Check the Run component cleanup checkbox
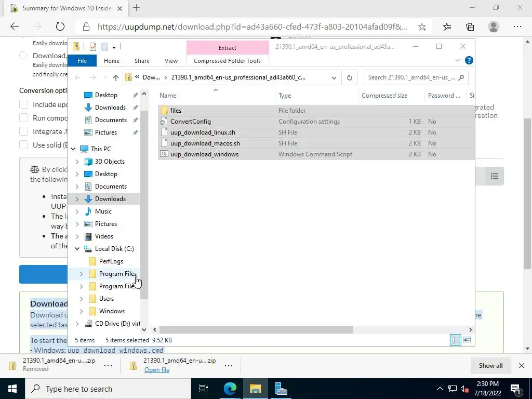This screenshot has height=399, width=532. coord(24,118)
